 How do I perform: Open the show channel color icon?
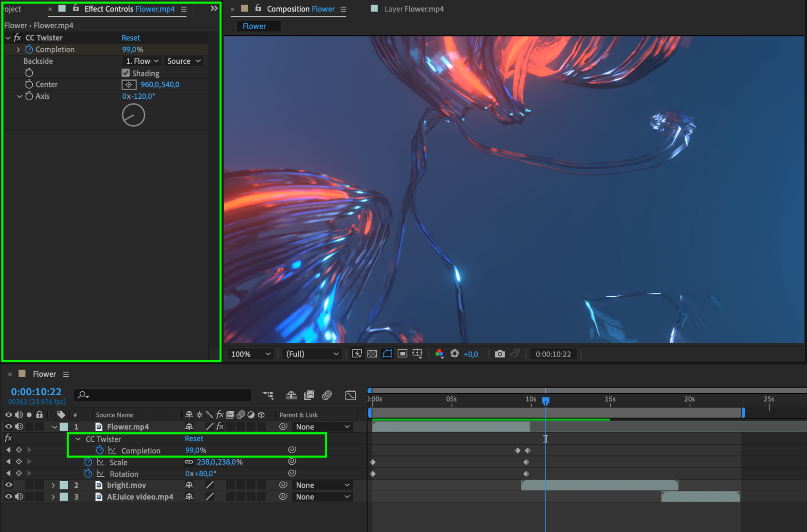click(x=440, y=354)
